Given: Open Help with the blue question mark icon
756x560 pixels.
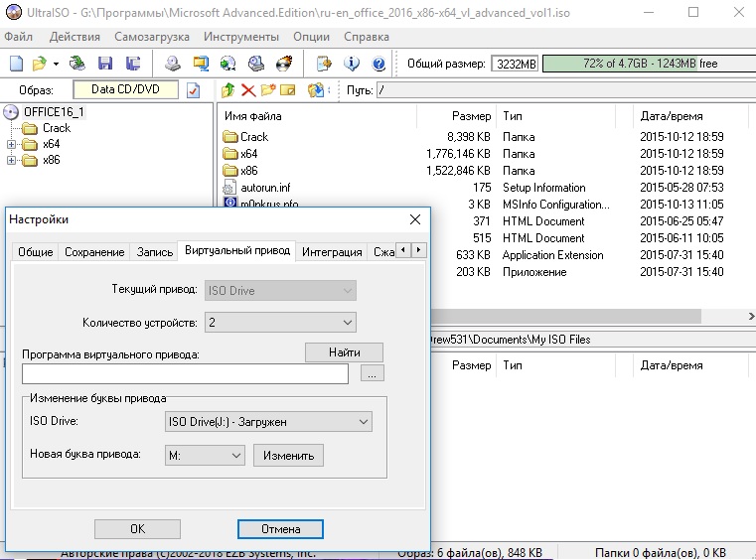Looking at the screenshot, I should [x=378, y=64].
